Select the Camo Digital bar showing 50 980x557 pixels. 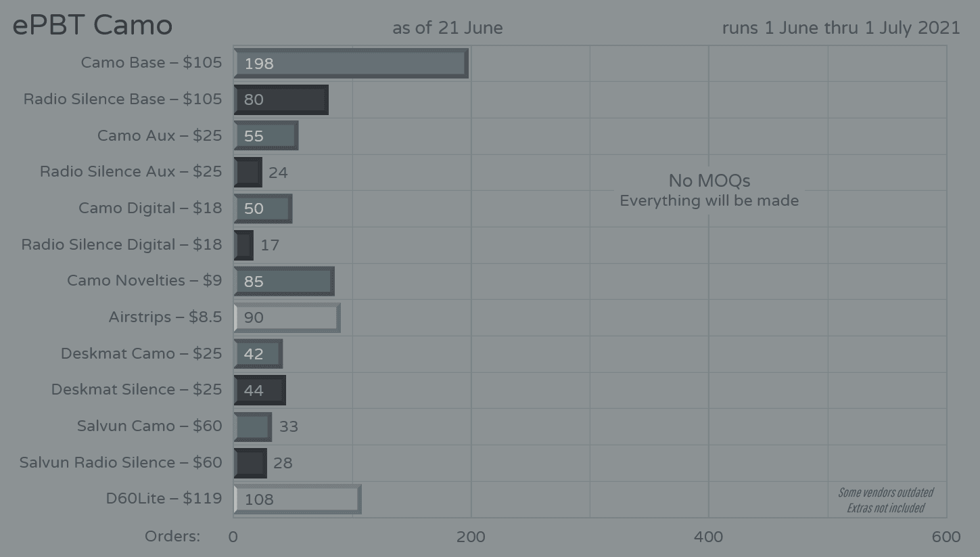263,208
